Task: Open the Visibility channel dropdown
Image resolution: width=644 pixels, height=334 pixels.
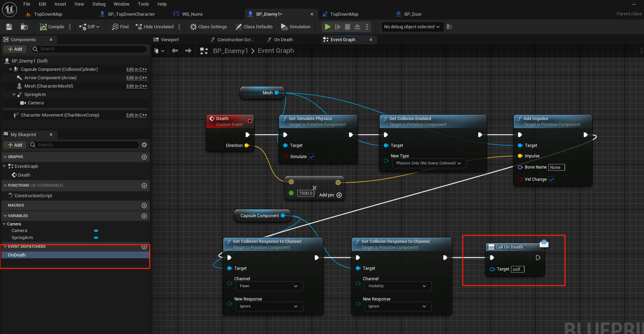Action: coord(398,286)
